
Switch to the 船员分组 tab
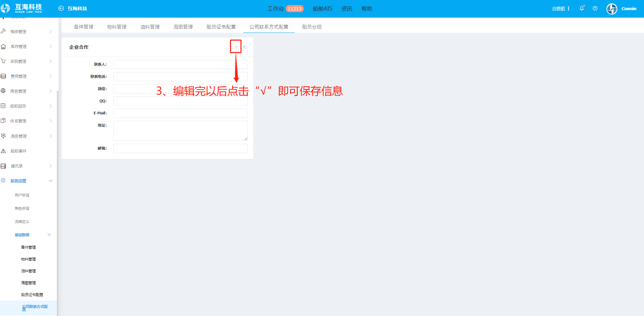point(312,27)
